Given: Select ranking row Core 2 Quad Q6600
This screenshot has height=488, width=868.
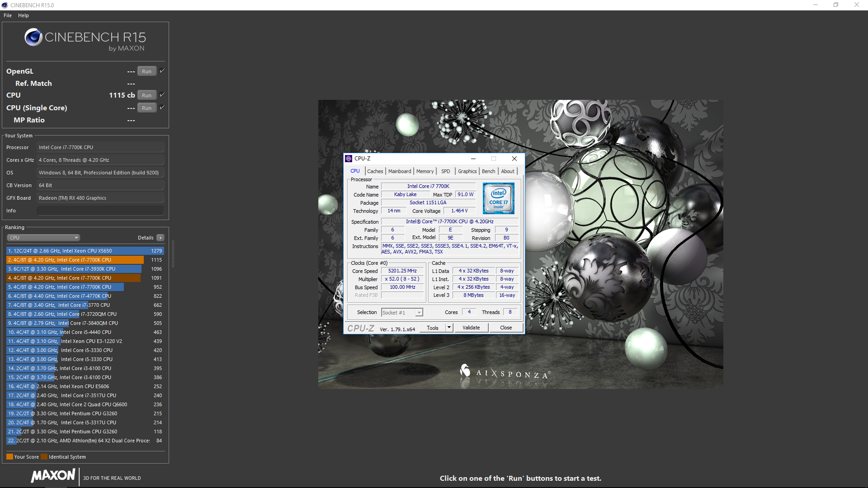Looking at the screenshot, I should [85, 404].
